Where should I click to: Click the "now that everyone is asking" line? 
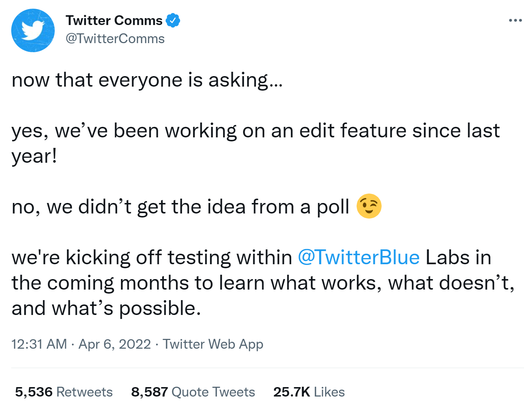coord(147,80)
